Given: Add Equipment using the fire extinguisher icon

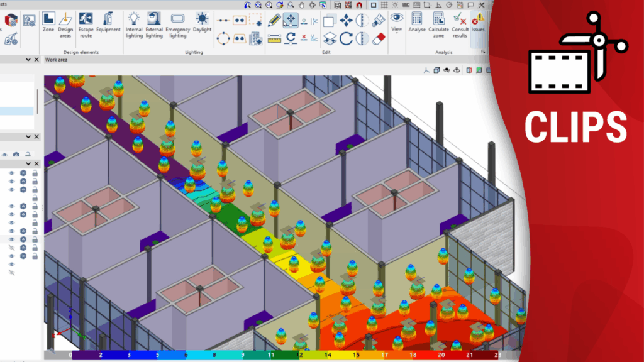Looking at the screenshot, I should click(108, 24).
